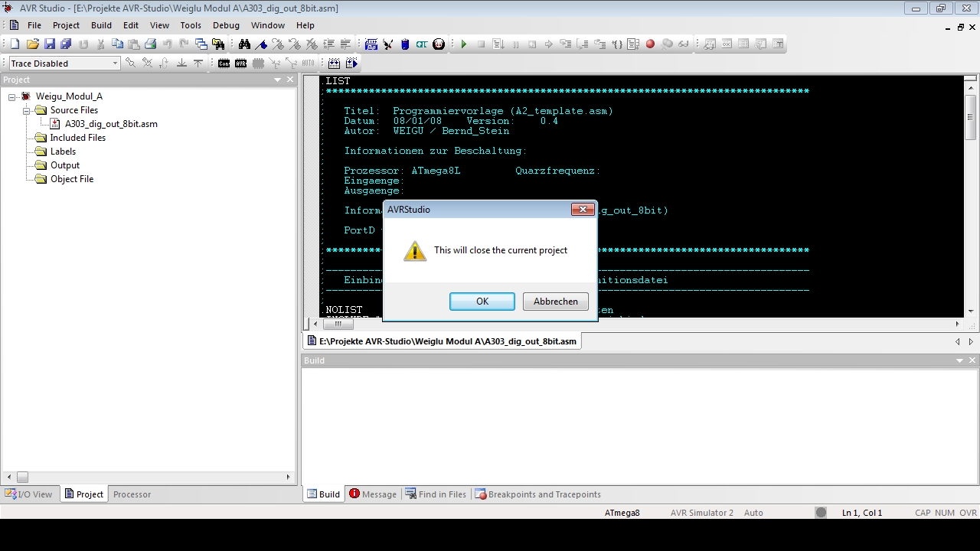Switch to the Processor tab
The width and height of the screenshot is (980, 551).
[132, 494]
